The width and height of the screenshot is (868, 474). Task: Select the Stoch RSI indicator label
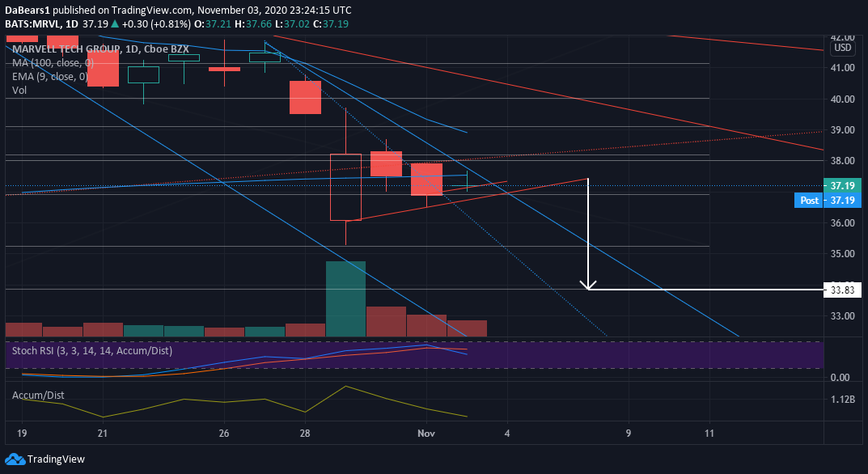coord(92,350)
